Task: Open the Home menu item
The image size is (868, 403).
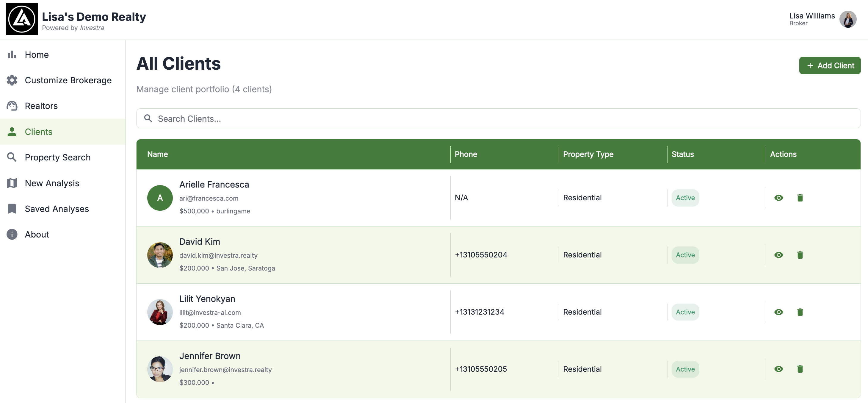Action: (x=37, y=55)
